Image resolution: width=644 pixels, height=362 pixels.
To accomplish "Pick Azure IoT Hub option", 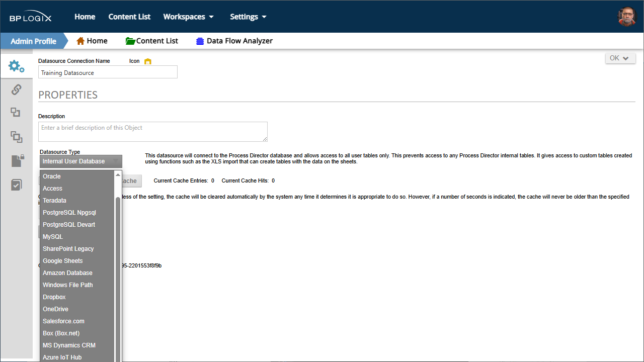I will coord(77,357).
